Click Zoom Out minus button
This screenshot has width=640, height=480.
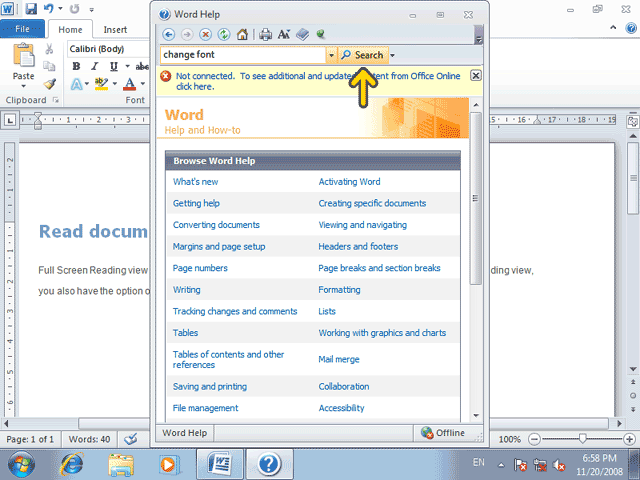(534, 439)
